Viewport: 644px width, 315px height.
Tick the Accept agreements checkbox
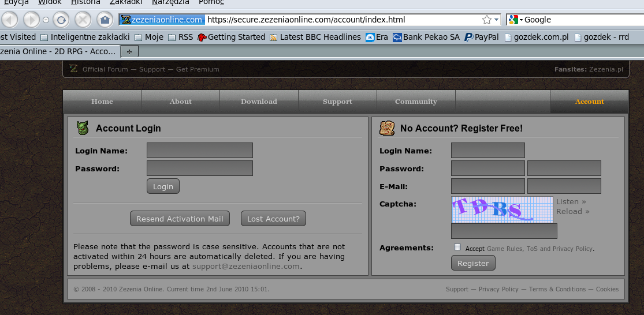click(x=457, y=247)
